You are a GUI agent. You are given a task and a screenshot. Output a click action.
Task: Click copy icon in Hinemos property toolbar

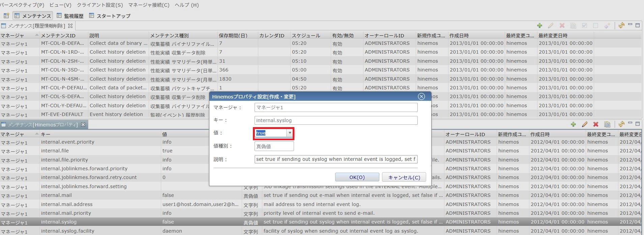click(607, 124)
